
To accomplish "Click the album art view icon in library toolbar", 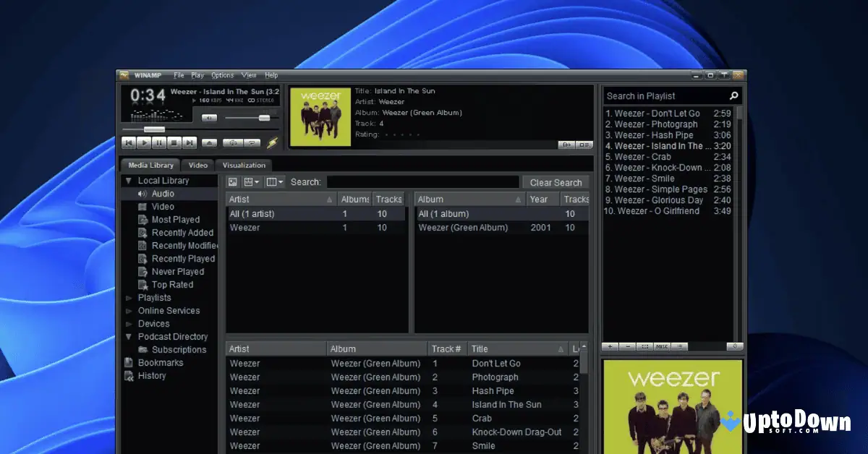I will [232, 181].
